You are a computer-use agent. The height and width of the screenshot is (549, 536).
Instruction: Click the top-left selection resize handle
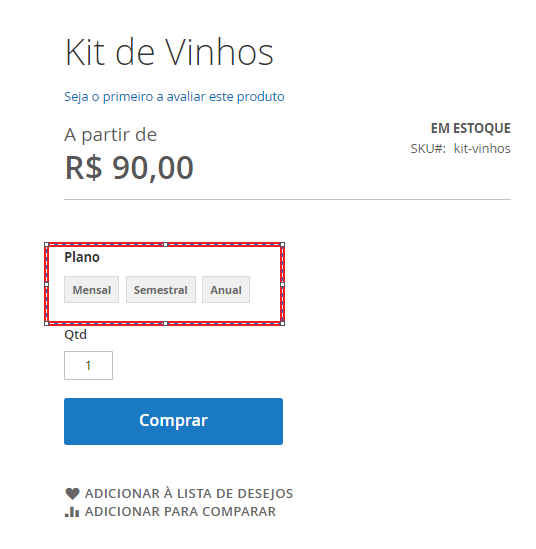pyautogui.click(x=47, y=244)
